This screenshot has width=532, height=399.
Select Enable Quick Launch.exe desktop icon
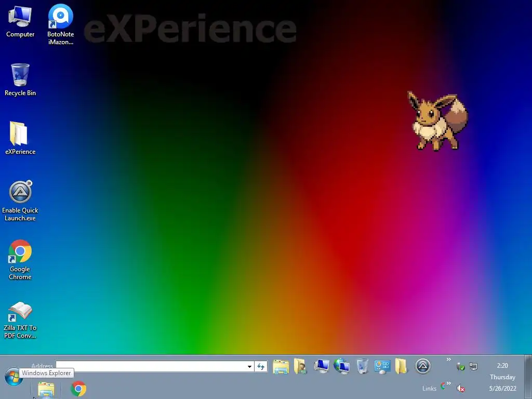(20, 201)
